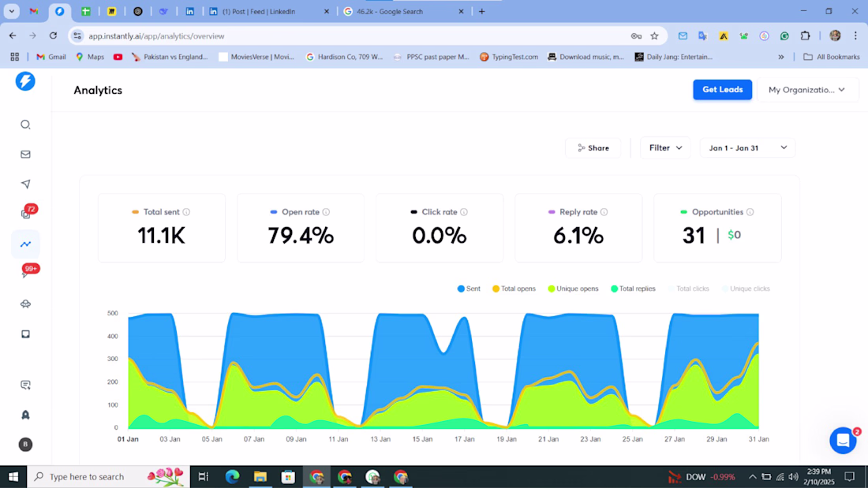
Task: Click the inbox tray sidebar icon
Action: [x=25, y=334]
